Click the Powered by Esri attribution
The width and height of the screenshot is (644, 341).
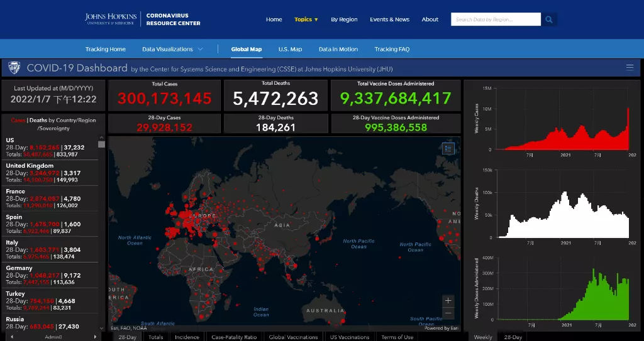441,328
